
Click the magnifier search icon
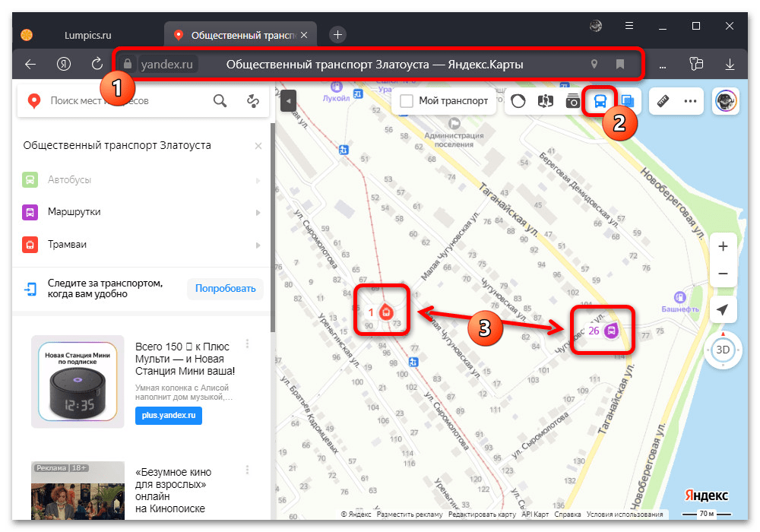tap(220, 101)
